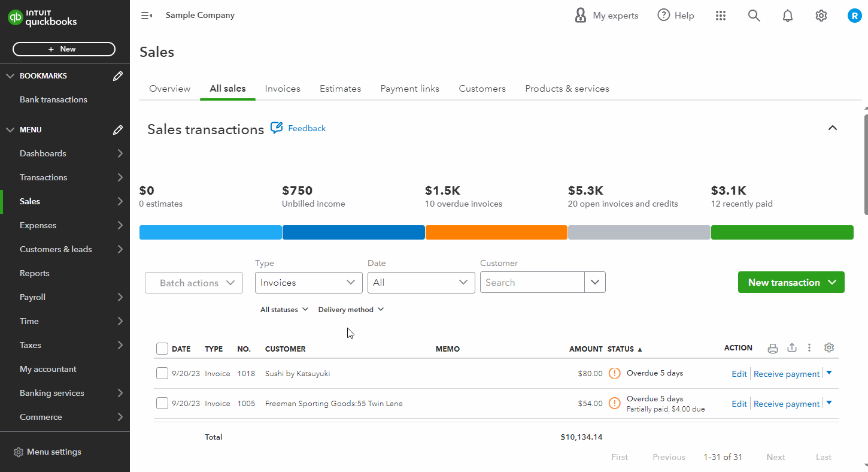Image resolution: width=868 pixels, height=472 pixels.
Task: Open Menu settings
Action: click(47, 452)
